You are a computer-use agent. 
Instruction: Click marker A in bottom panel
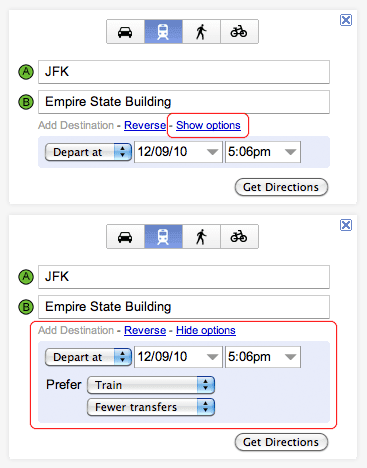point(26,277)
